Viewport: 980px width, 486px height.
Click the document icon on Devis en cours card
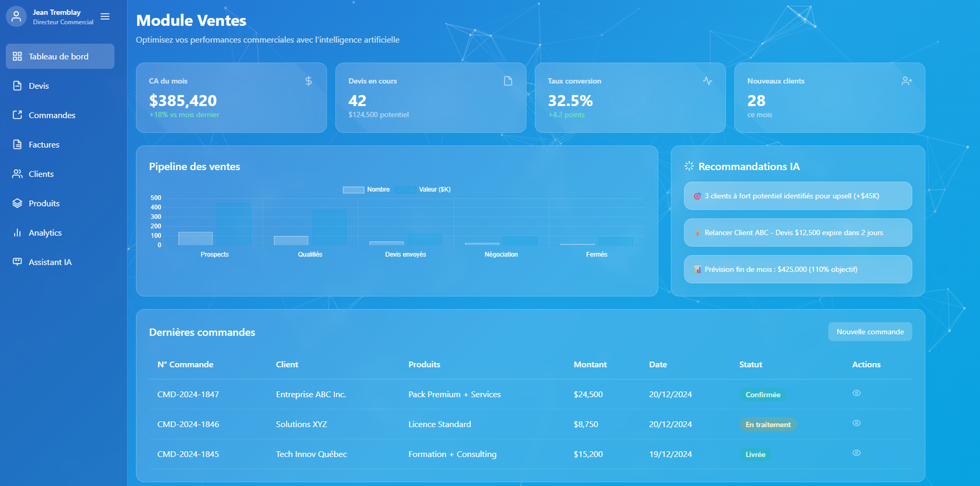click(508, 81)
